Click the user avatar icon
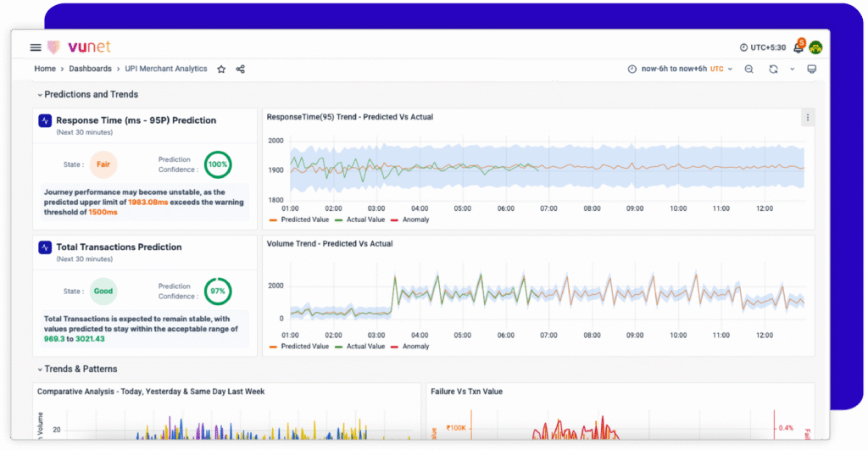 tap(815, 47)
